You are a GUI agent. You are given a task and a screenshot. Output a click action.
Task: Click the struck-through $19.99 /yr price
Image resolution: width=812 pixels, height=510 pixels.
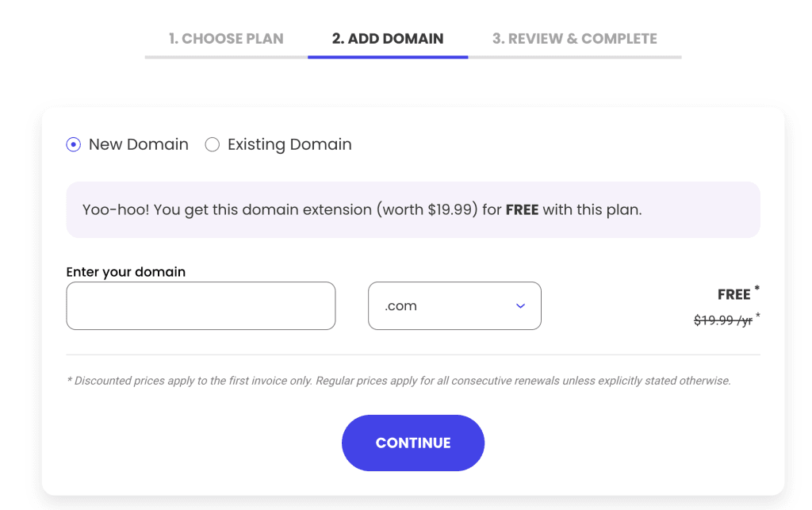click(722, 320)
